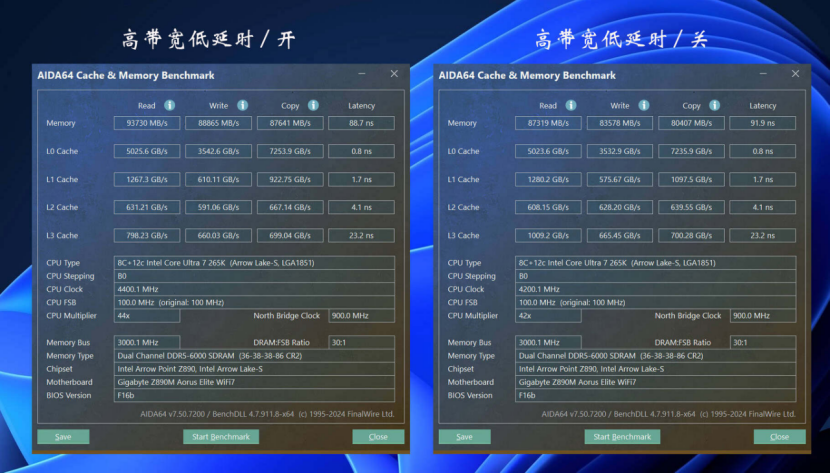The image size is (830, 473).
Task: Click L2 Cache read 608.15 GB/s
Action: 548,207
